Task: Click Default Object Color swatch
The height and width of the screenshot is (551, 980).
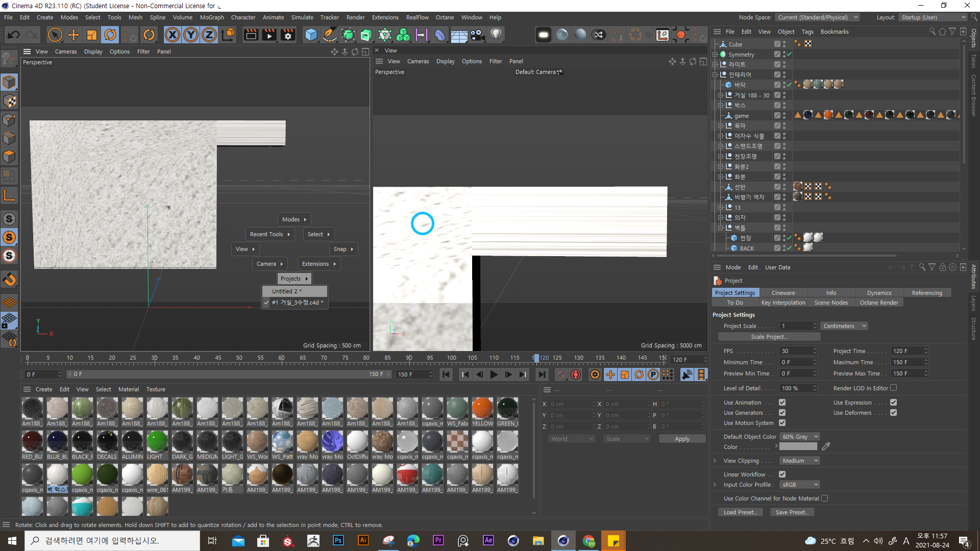Action: [x=798, y=447]
